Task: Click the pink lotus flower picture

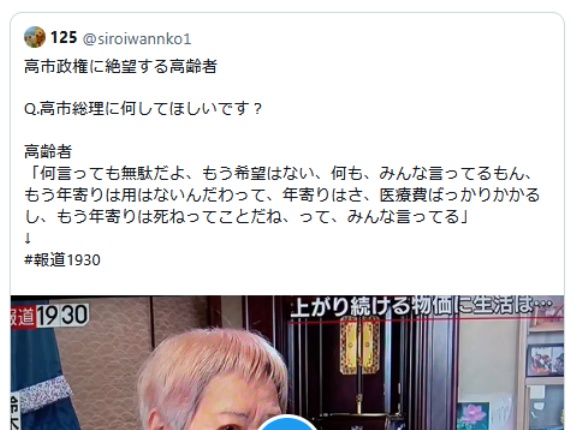Action: 473,416
